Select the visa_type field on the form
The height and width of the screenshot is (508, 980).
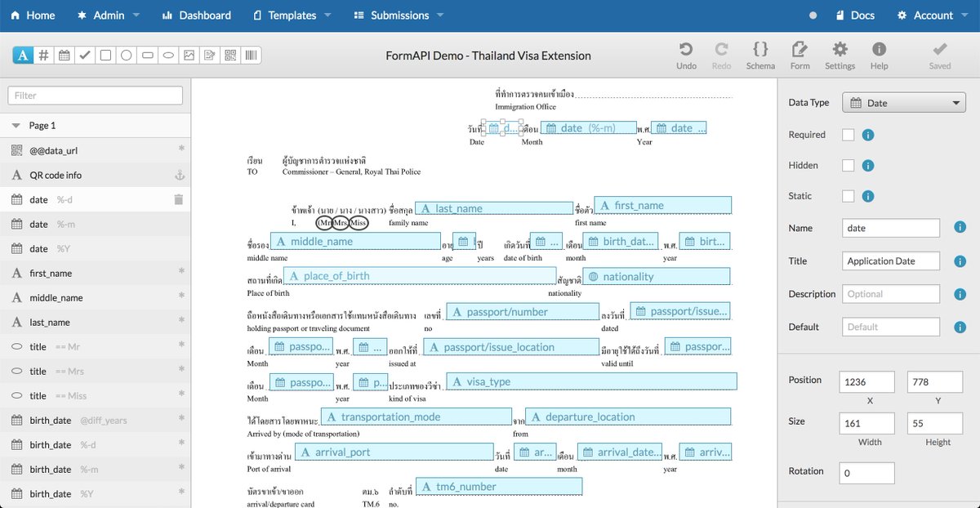pyautogui.click(x=592, y=381)
